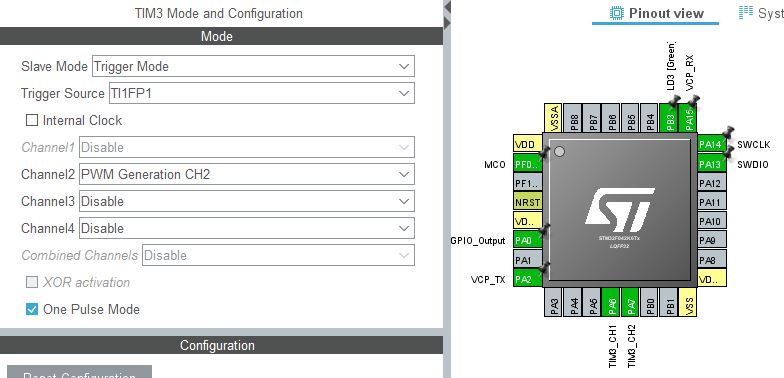This screenshot has width=784, height=378.
Task: Open the Channel4 dropdown
Action: 246,228
